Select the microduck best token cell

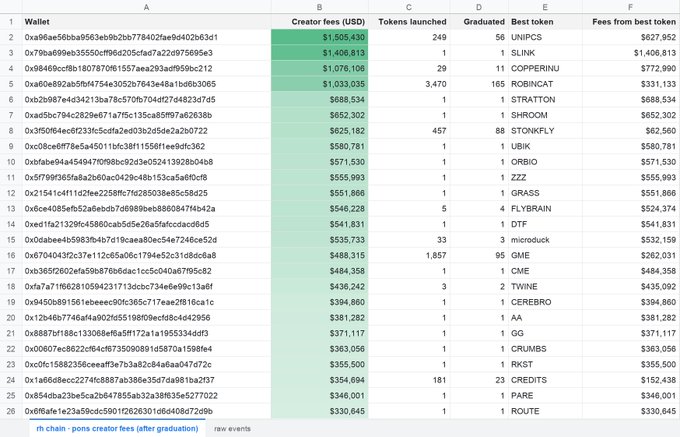pyautogui.click(x=545, y=240)
